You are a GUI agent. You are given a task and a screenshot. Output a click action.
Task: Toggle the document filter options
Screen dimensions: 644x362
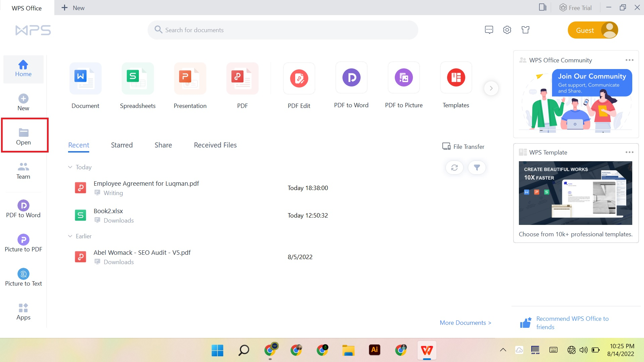point(477,168)
